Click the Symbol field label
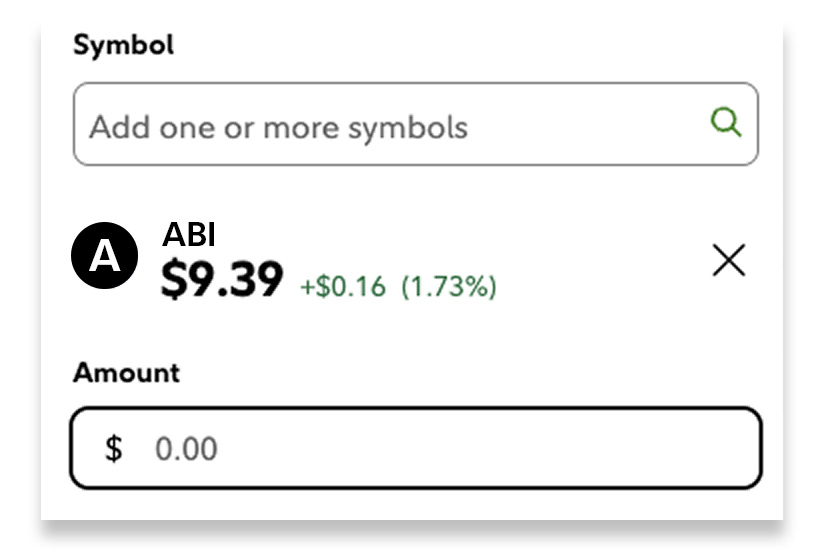This screenshot has width=823, height=560. tap(123, 45)
